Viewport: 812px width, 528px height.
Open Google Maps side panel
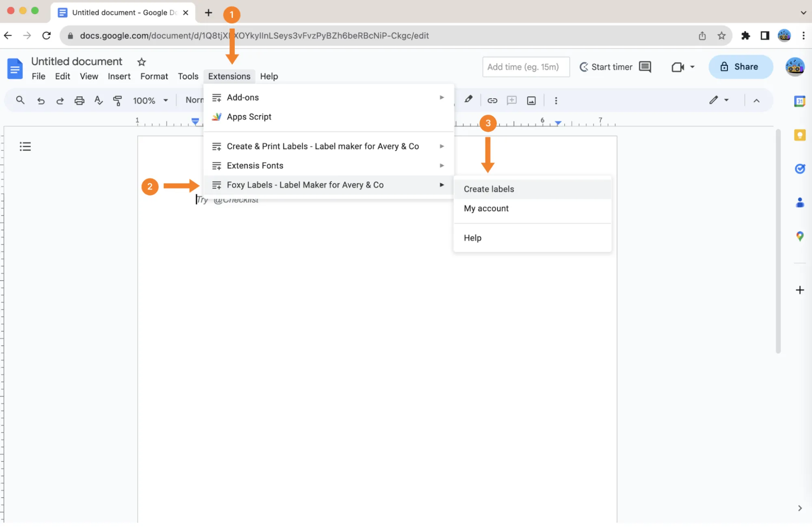(x=799, y=236)
